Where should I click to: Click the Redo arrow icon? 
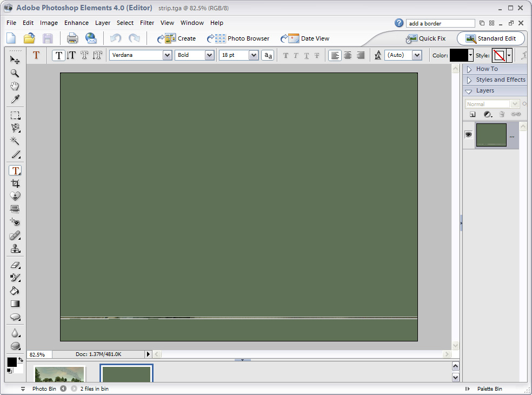135,38
